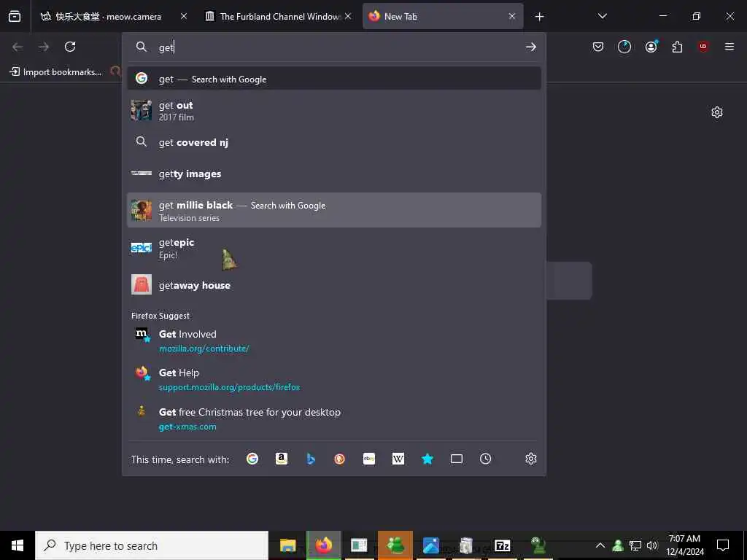Select 'getepic' Epic! suggestion
The height and width of the screenshot is (560, 747).
point(334,248)
